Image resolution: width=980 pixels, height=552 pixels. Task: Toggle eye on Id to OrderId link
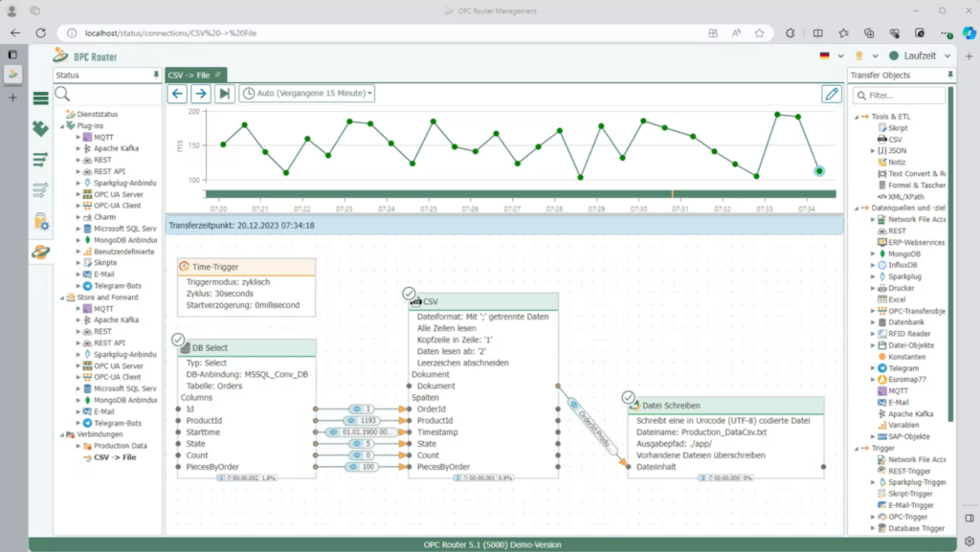coord(357,409)
